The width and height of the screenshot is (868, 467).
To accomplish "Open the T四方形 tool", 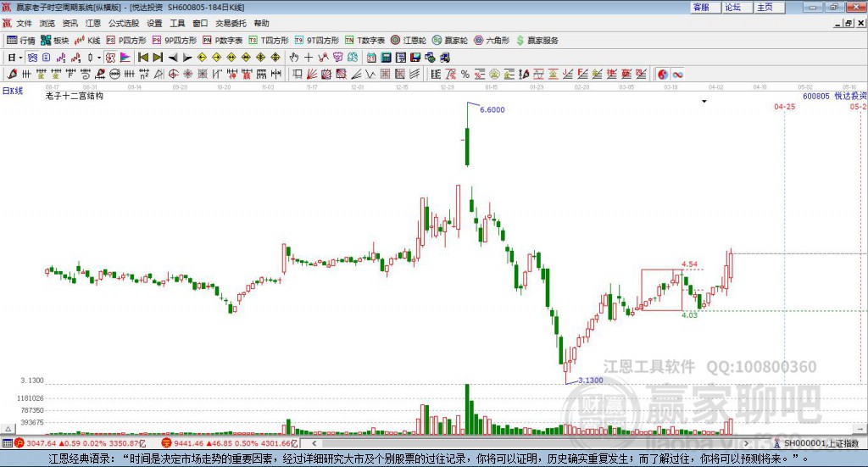I will click(269, 41).
